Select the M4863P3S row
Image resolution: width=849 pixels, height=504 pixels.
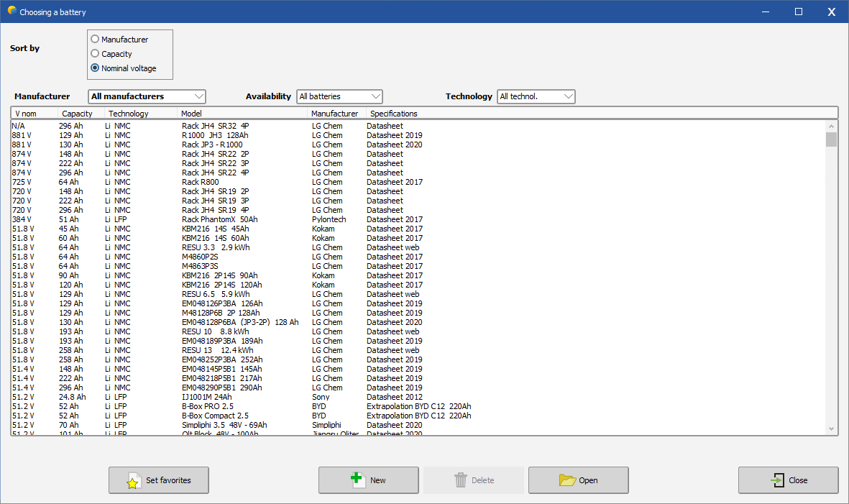418,266
